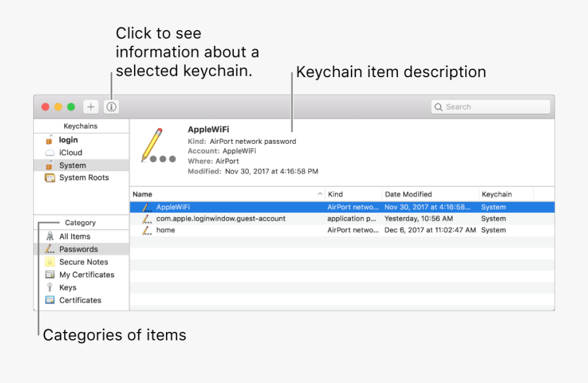Screen dimensions: 588x383
Task: Select the System keychain
Action: (x=82, y=165)
